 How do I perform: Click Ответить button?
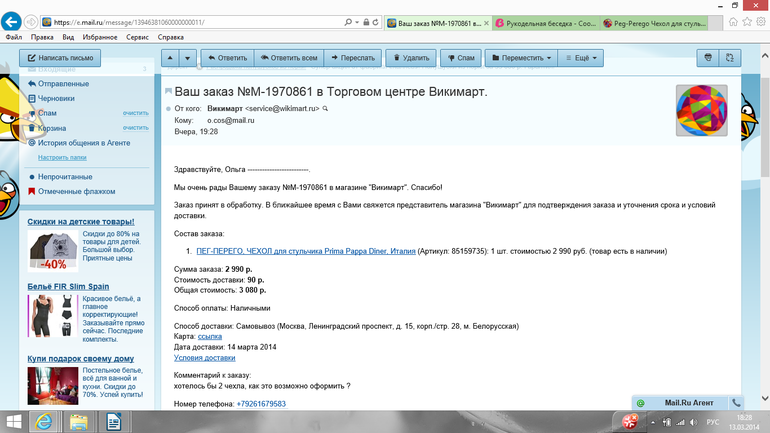pos(227,58)
